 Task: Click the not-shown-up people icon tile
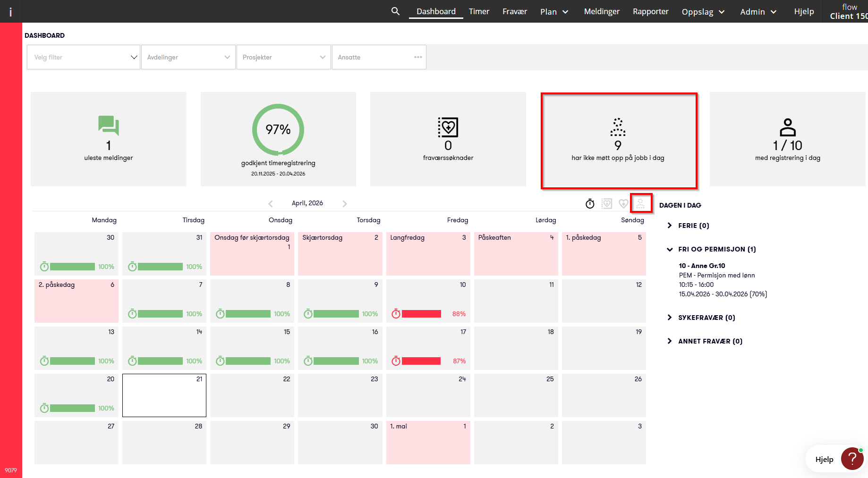pyautogui.click(x=618, y=127)
